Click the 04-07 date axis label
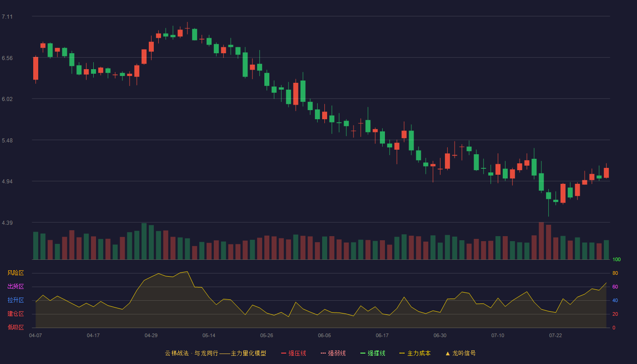 click(35, 335)
